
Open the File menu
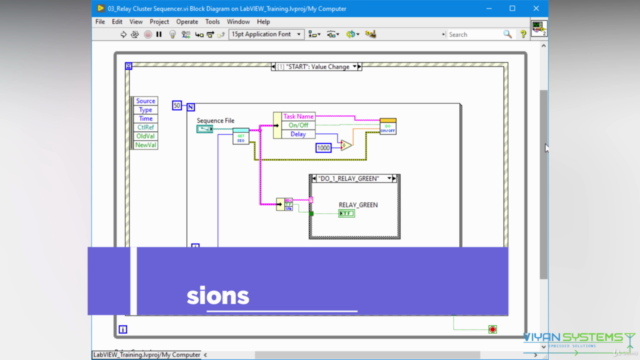click(x=100, y=22)
